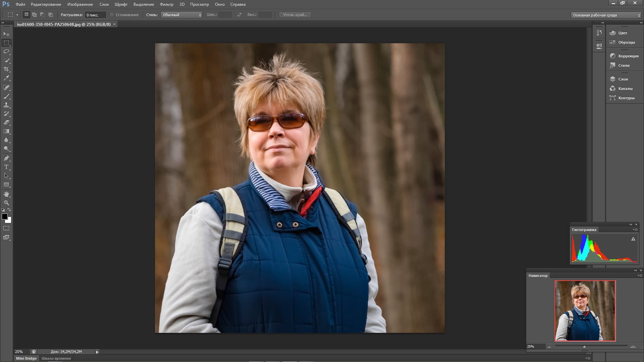Enable the Сглаживание checkbox
Image resolution: width=644 pixels, height=362 pixels.
tap(112, 15)
